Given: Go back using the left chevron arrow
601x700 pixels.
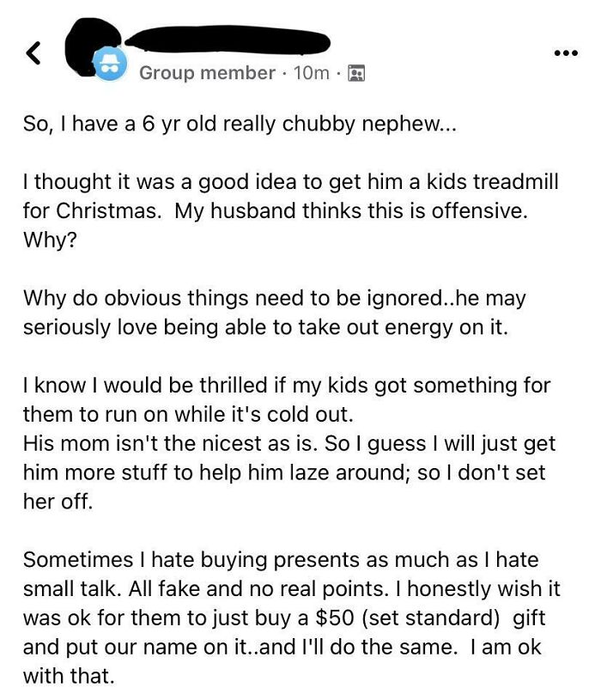Looking at the screenshot, I should pos(33,53).
